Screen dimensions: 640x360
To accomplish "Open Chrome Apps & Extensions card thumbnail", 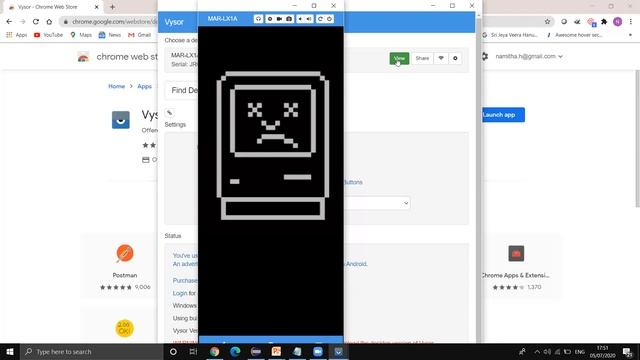I will point(516,253).
